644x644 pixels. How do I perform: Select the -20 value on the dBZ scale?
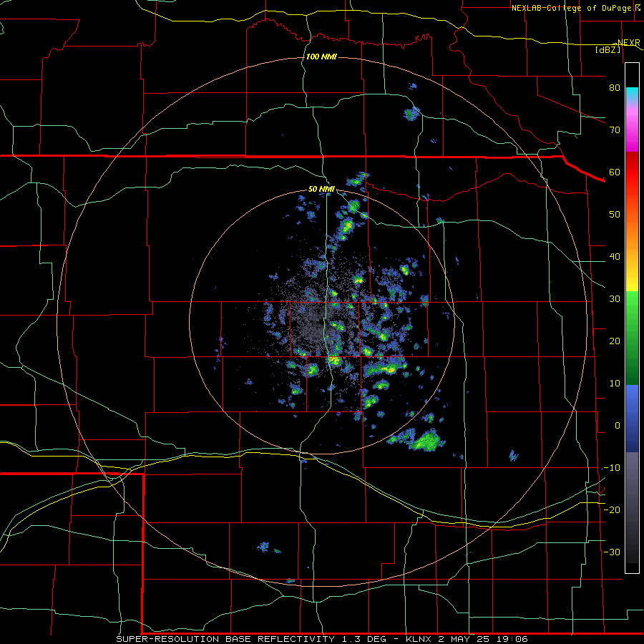pos(612,509)
